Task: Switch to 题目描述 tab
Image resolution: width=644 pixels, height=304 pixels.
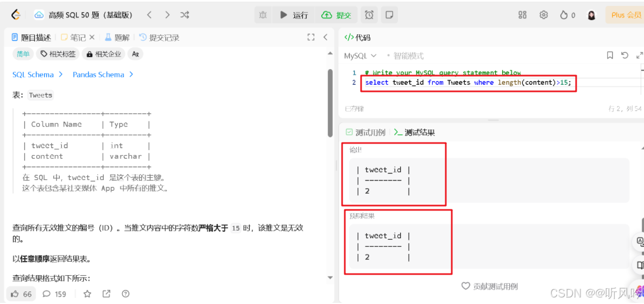Action: coord(31,38)
